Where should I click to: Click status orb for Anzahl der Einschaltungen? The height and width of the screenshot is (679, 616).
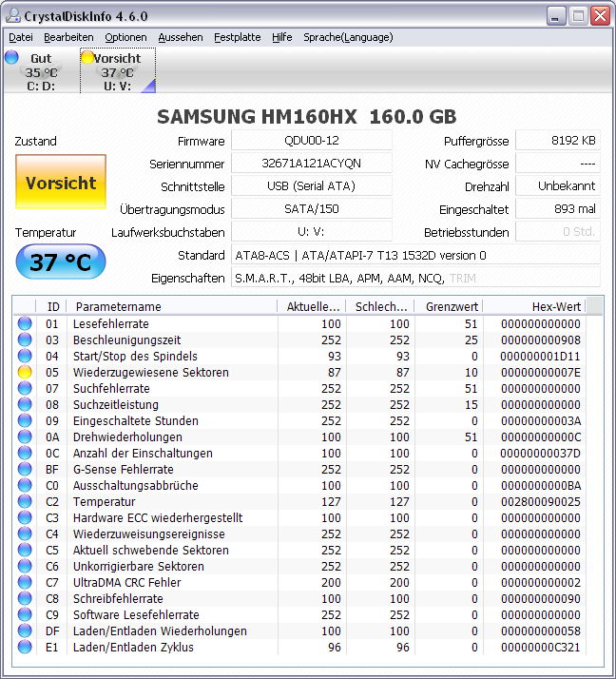25,453
